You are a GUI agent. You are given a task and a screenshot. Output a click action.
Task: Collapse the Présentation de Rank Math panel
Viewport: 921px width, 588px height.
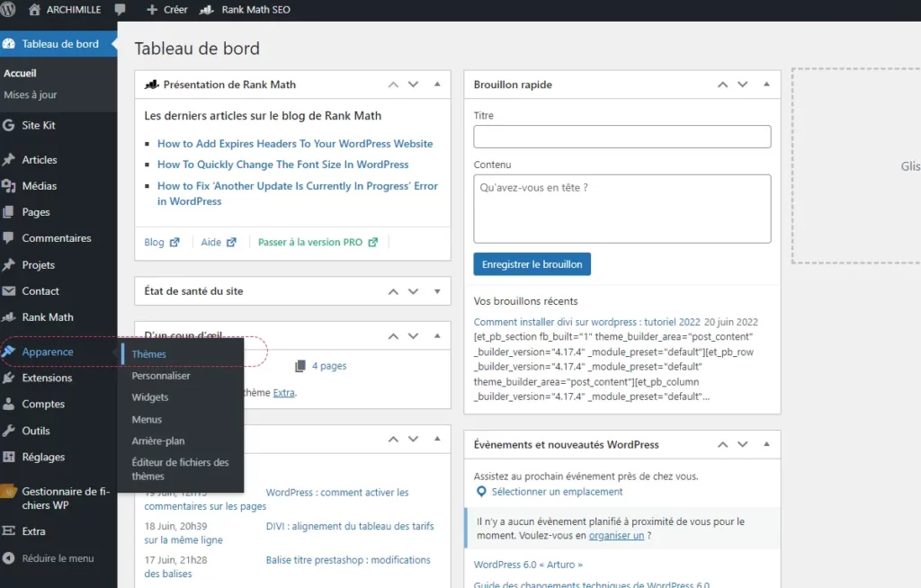pyautogui.click(x=437, y=85)
